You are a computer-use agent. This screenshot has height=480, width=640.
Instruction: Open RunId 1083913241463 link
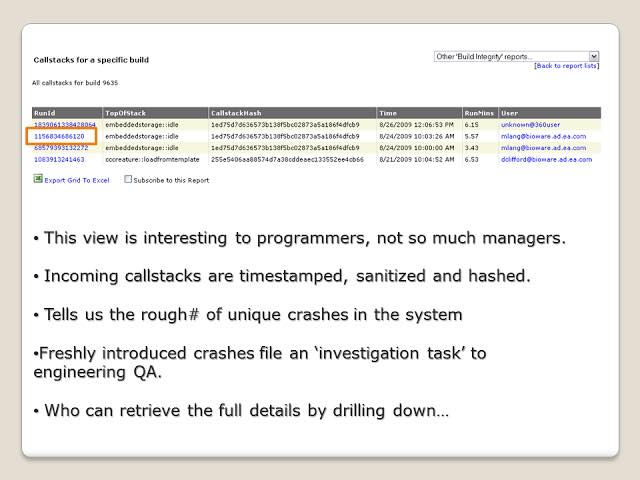tap(59, 158)
